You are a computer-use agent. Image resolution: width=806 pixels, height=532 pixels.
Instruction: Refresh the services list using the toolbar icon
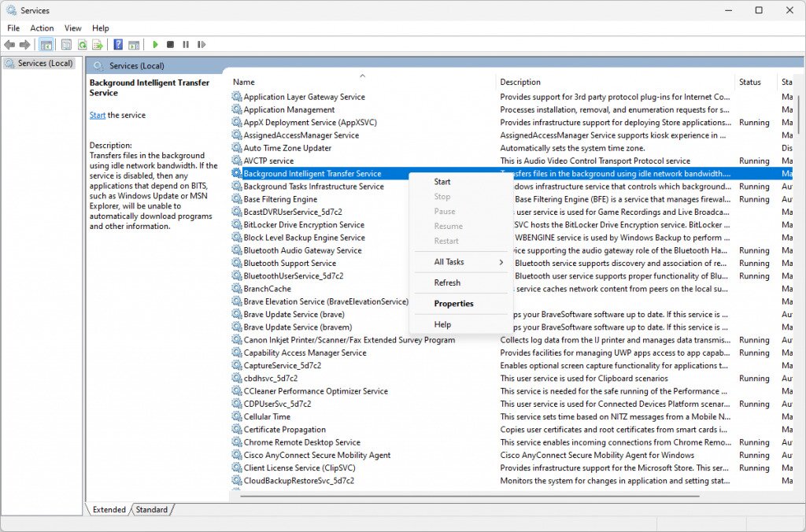pos(83,44)
